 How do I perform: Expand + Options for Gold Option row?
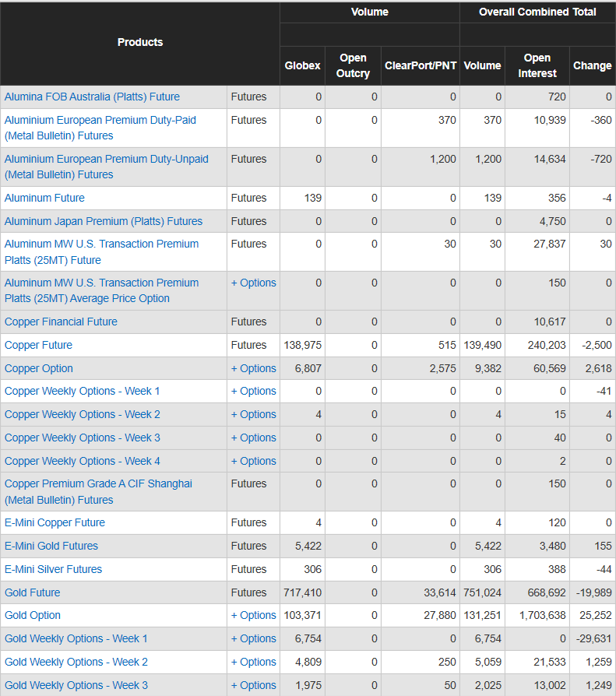point(254,615)
